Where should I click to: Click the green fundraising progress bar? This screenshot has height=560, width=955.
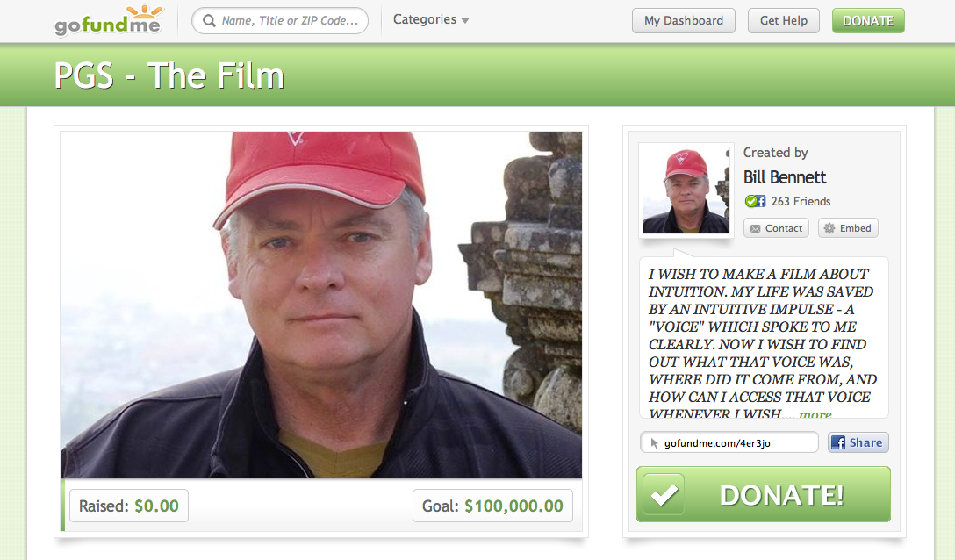62,506
